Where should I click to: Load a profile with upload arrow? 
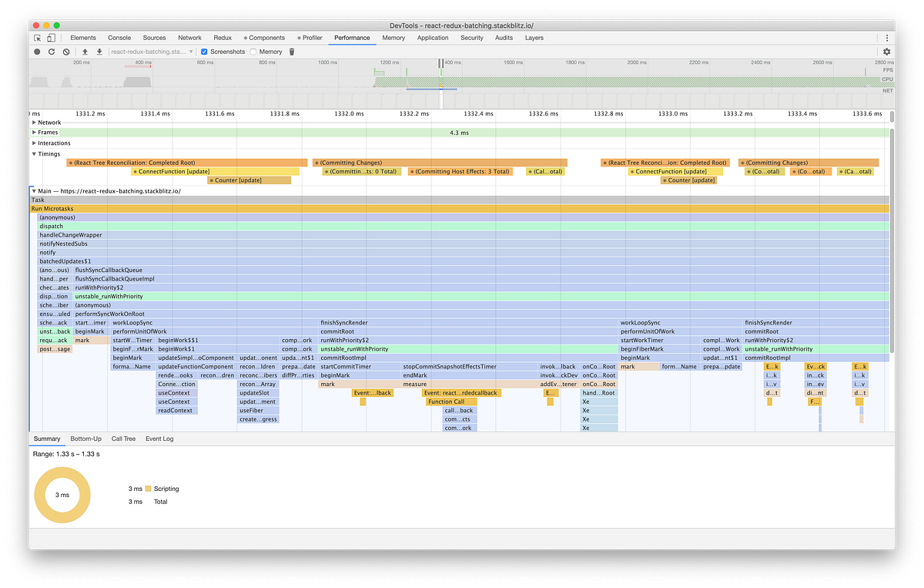(x=85, y=52)
